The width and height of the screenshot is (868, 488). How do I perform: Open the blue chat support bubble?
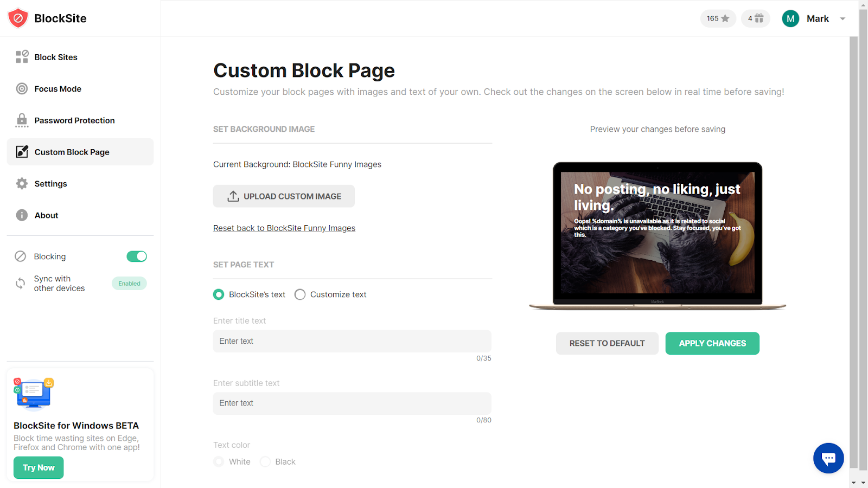coord(828,458)
